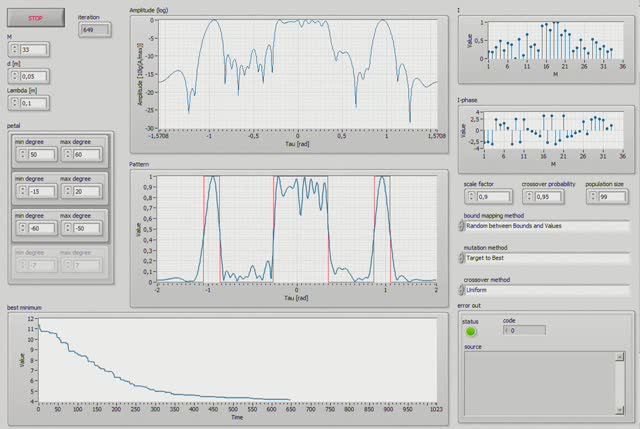Click the bound mapping method selector arrows
This screenshot has height=429, width=640.
pyautogui.click(x=462, y=226)
